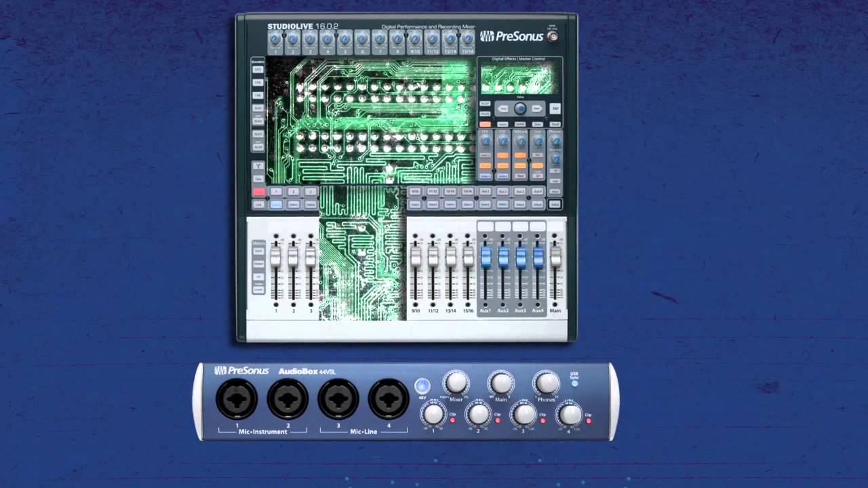This screenshot has height=488, width=868.
Task: Click the Digital Effects display screen on the mixer
Action: pyautogui.click(x=519, y=80)
